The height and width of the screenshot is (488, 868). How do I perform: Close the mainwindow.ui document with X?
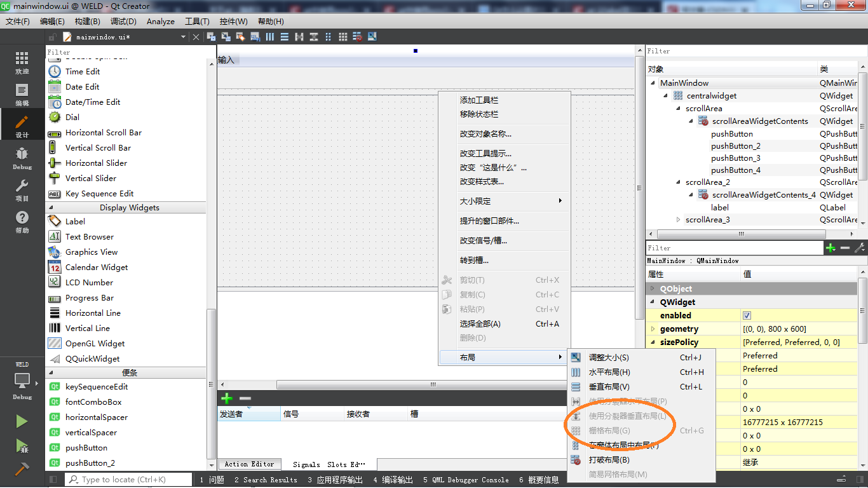click(196, 37)
